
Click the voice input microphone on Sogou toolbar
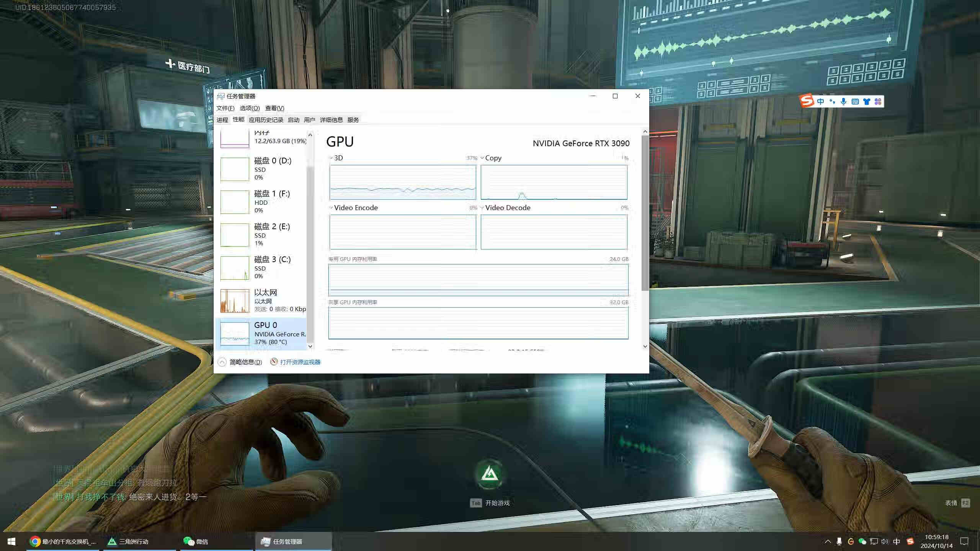[x=843, y=101]
